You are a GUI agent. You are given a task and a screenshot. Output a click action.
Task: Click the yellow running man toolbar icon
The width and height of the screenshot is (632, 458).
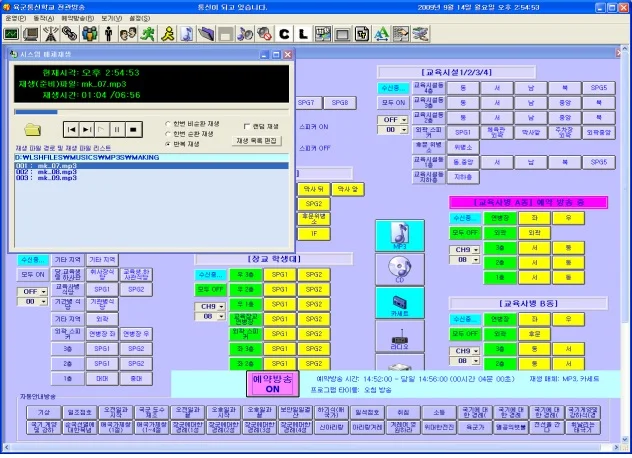167,34
